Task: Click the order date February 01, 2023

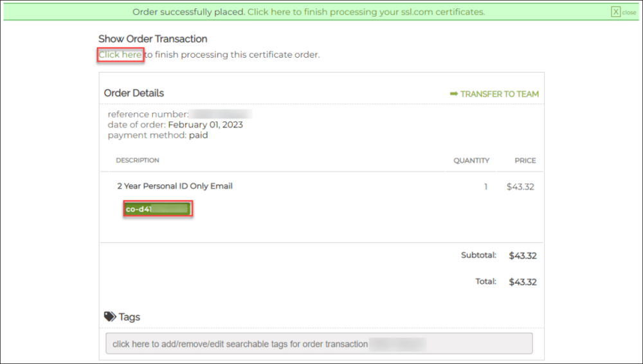Action: pyautogui.click(x=205, y=125)
